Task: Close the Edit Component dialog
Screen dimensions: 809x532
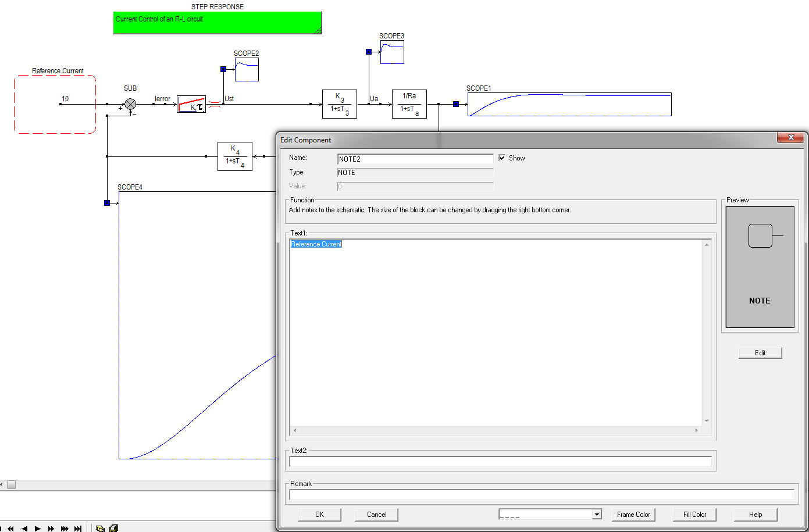Action: [x=791, y=137]
